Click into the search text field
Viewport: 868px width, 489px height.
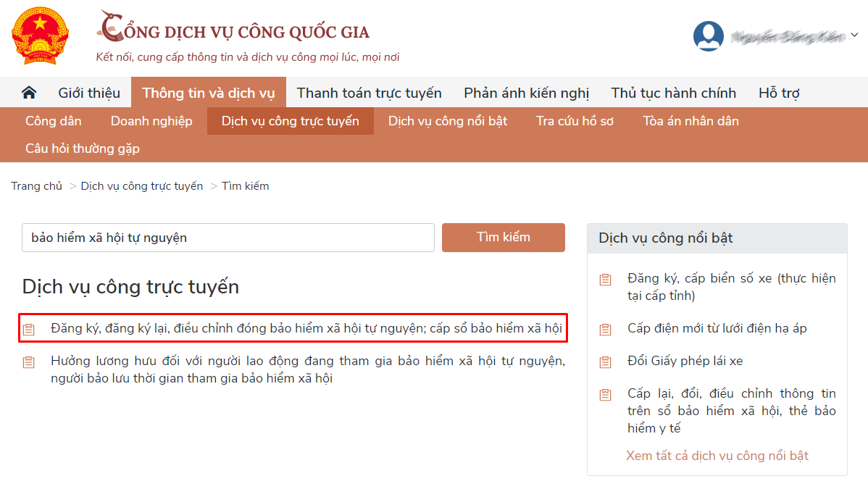(228, 238)
